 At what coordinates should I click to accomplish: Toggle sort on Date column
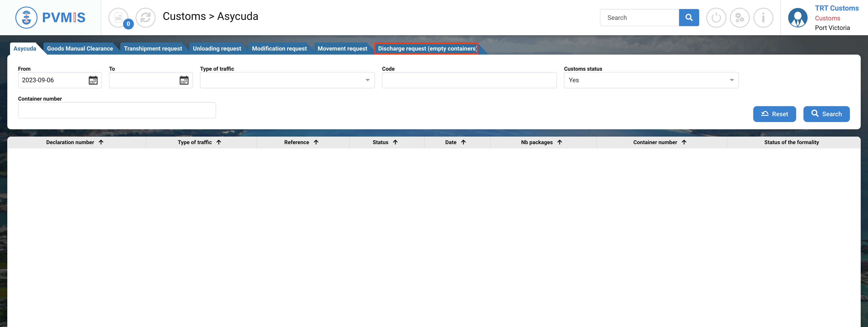coord(463,142)
